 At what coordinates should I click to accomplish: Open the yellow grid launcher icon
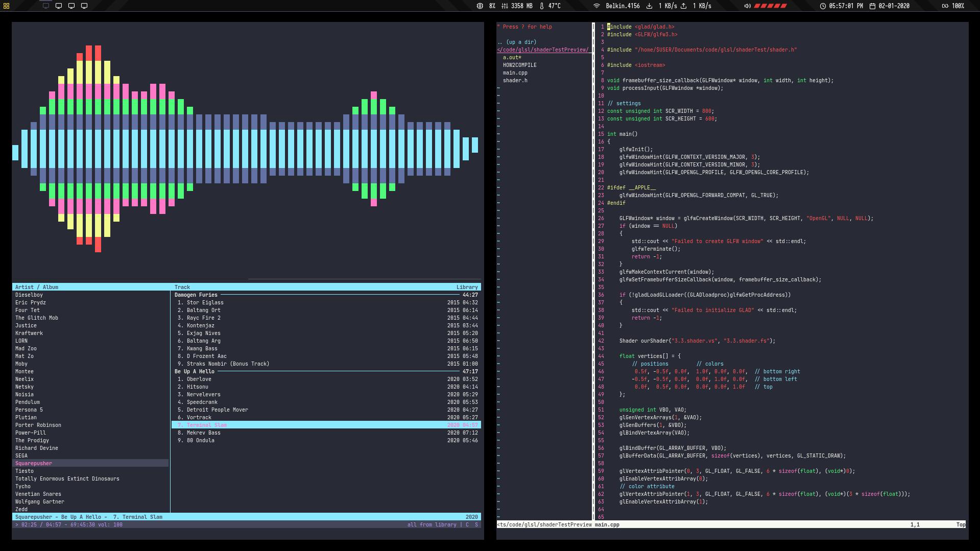click(6, 6)
